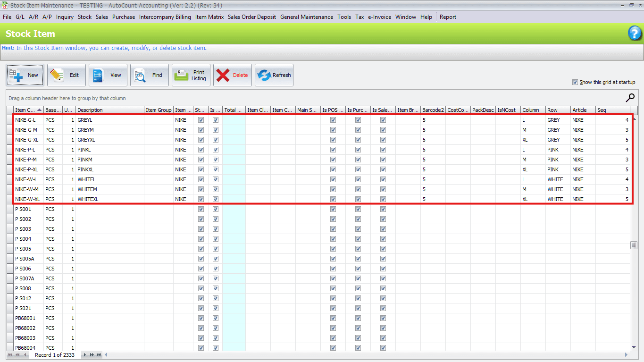Uncheck the Is POS checkbox for NIKE-G-L

click(x=333, y=120)
